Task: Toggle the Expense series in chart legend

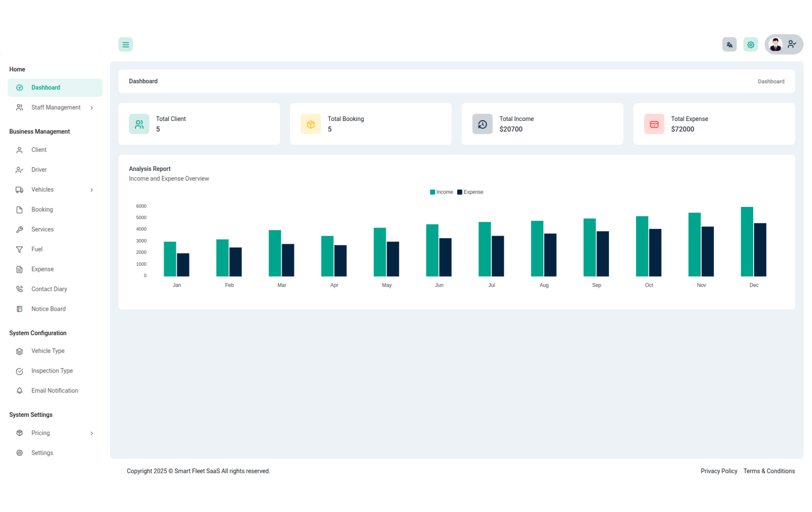Action: coord(470,192)
